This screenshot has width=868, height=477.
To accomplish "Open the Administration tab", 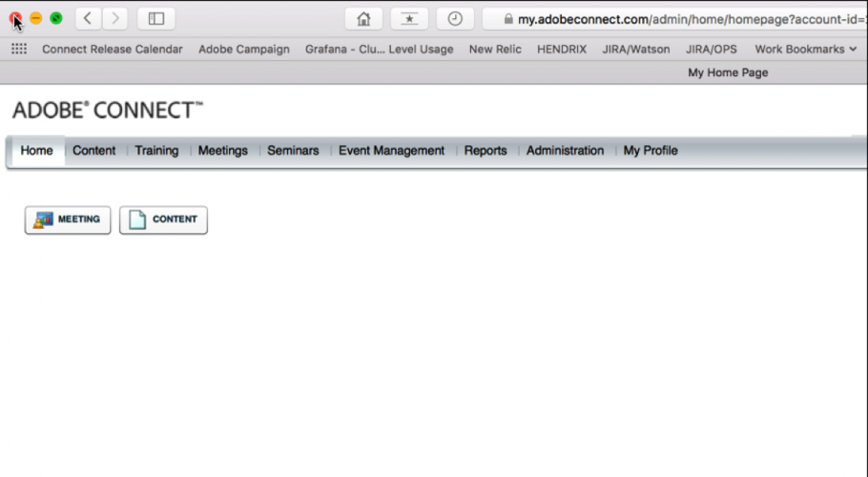I will (x=566, y=151).
